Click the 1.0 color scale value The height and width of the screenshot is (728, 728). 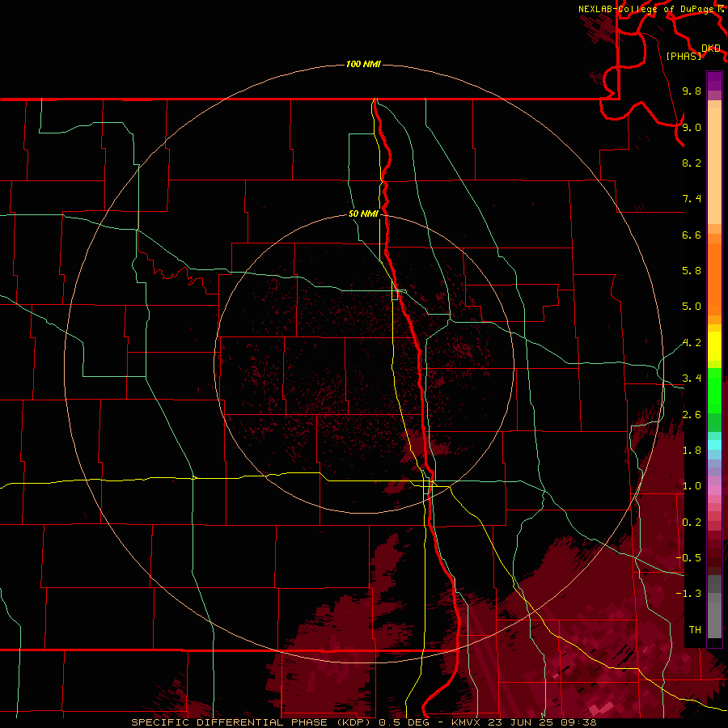692,486
